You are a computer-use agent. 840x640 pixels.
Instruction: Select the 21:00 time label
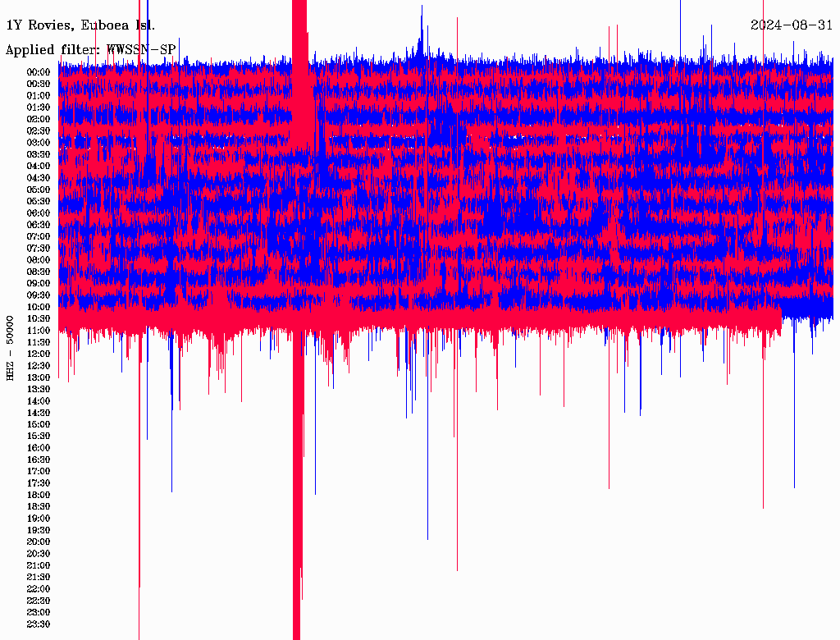[39, 566]
